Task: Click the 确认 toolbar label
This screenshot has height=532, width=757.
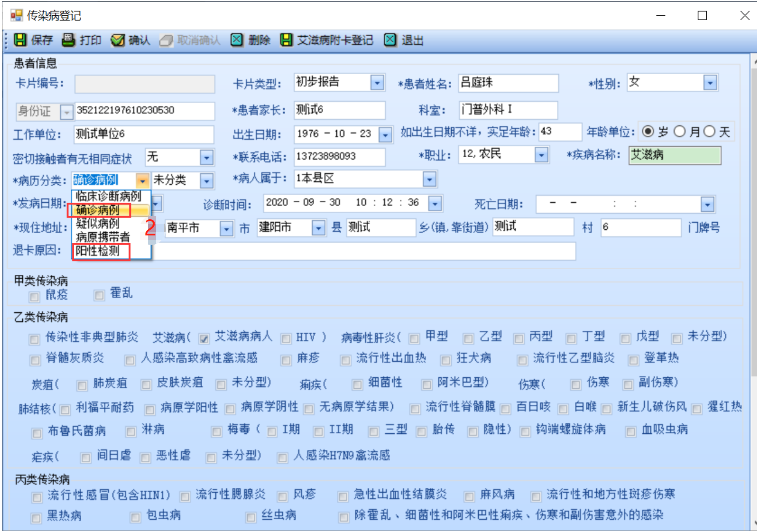Action: coord(139,41)
